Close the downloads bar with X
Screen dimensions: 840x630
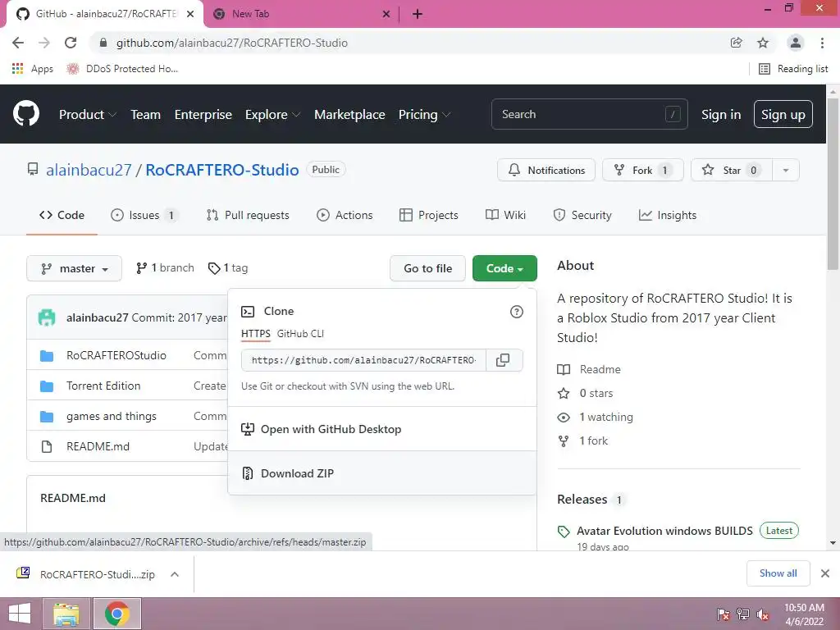click(825, 573)
